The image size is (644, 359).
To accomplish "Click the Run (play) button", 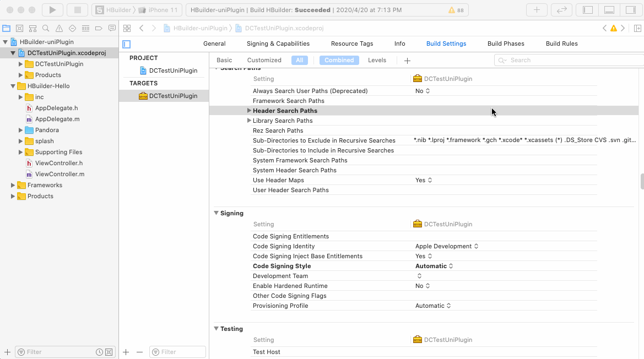I will coord(52,10).
